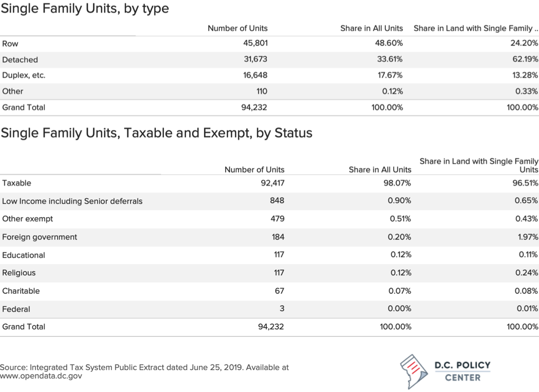Click the 92,417 taxable units value
The width and height of the screenshot is (539, 392).
coord(273,183)
